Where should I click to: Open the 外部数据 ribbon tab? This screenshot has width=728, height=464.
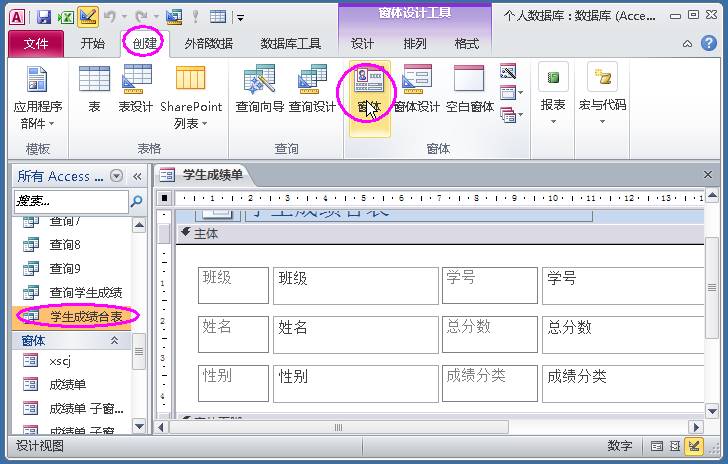tap(208, 44)
